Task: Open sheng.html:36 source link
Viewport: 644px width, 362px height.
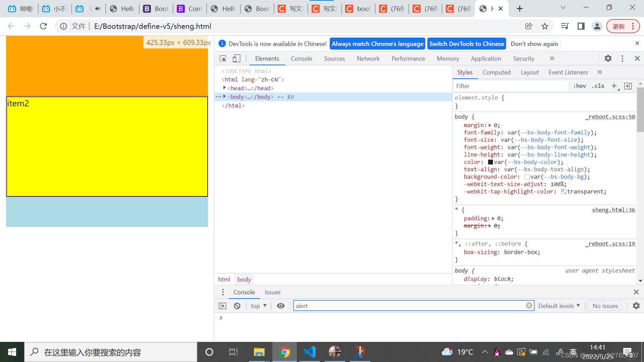Action: coord(613,210)
